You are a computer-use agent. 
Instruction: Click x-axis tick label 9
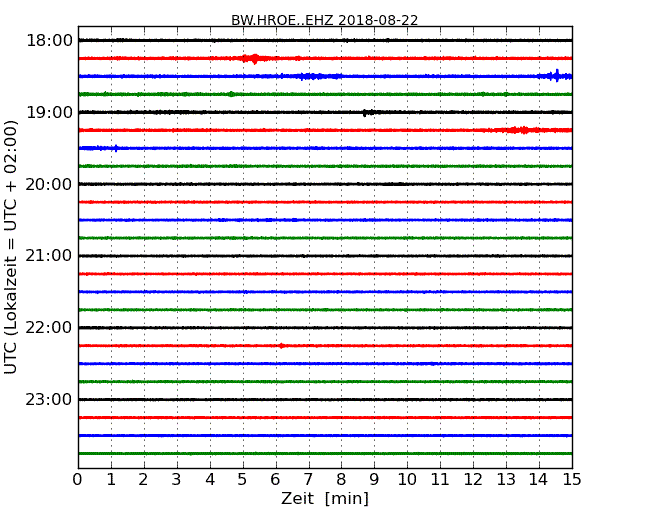(x=374, y=480)
